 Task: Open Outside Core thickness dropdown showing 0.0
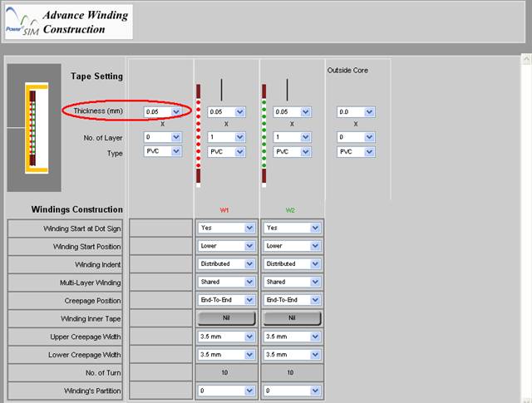click(356, 112)
